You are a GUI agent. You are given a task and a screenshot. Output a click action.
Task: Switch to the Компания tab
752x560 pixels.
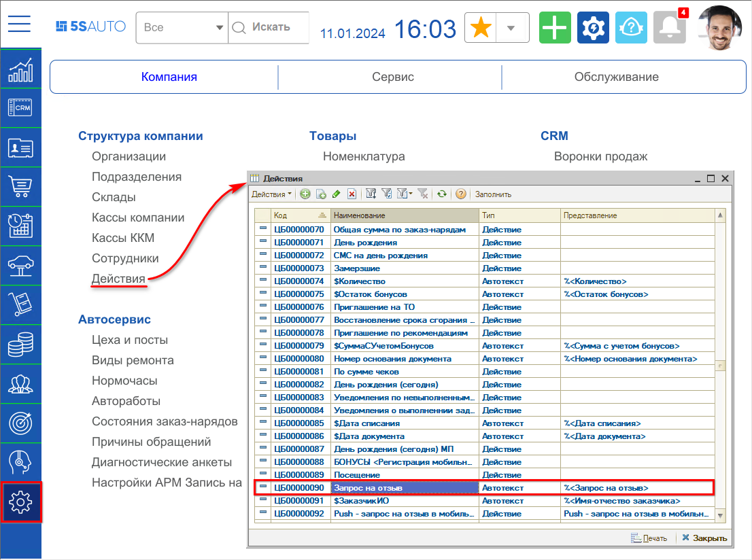point(169,77)
